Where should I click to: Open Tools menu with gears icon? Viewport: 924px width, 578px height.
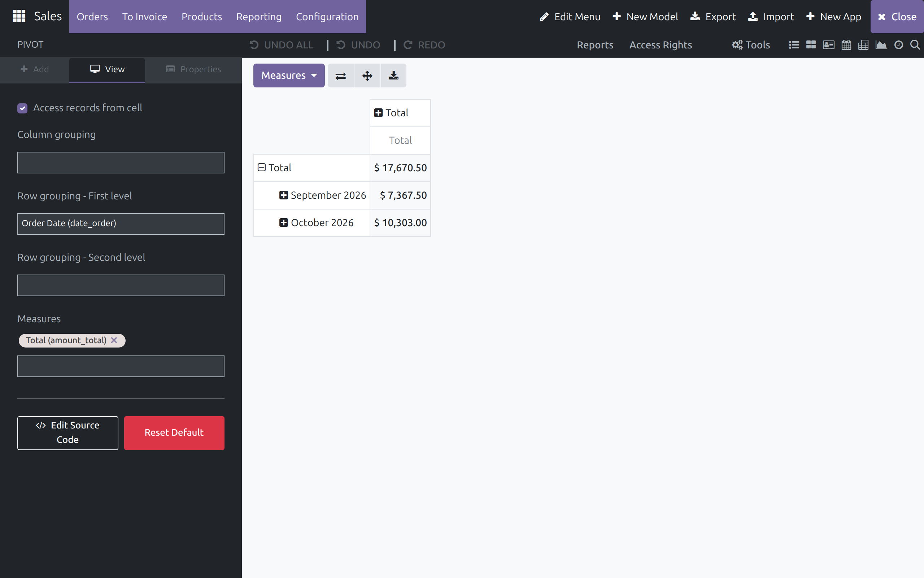[751, 45]
